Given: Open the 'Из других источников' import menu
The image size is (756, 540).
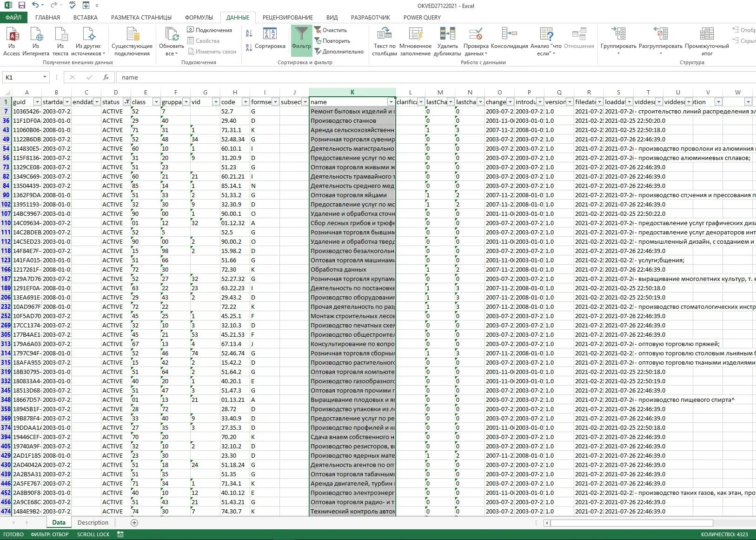Looking at the screenshot, I should pyautogui.click(x=88, y=41).
